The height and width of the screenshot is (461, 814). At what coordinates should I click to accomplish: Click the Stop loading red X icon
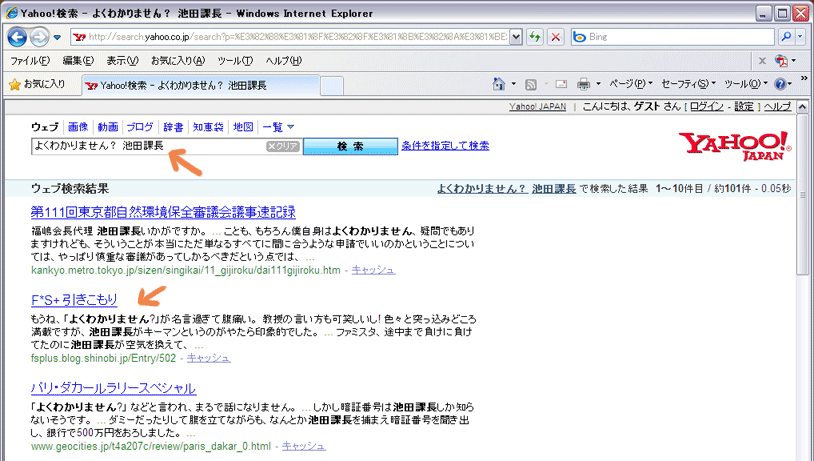click(555, 37)
